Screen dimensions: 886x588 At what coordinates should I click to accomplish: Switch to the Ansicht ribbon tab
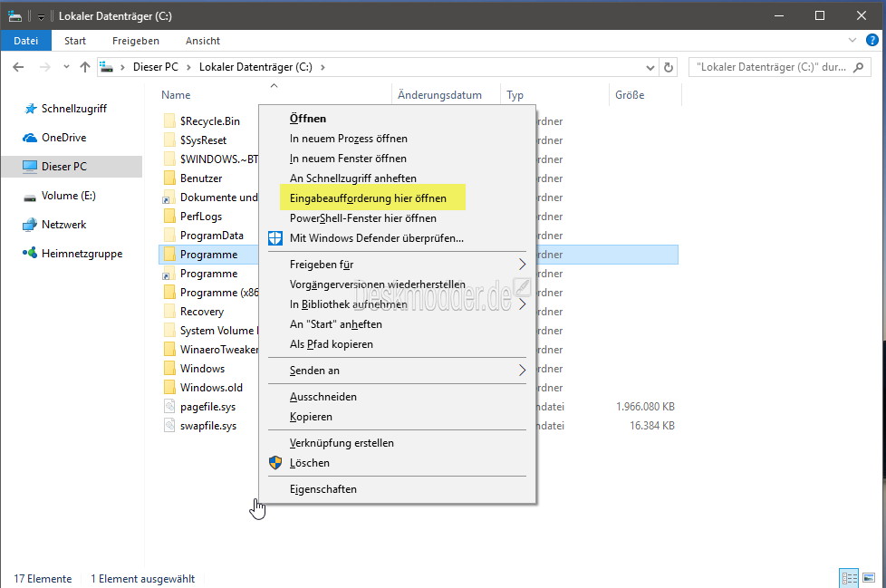(x=203, y=41)
